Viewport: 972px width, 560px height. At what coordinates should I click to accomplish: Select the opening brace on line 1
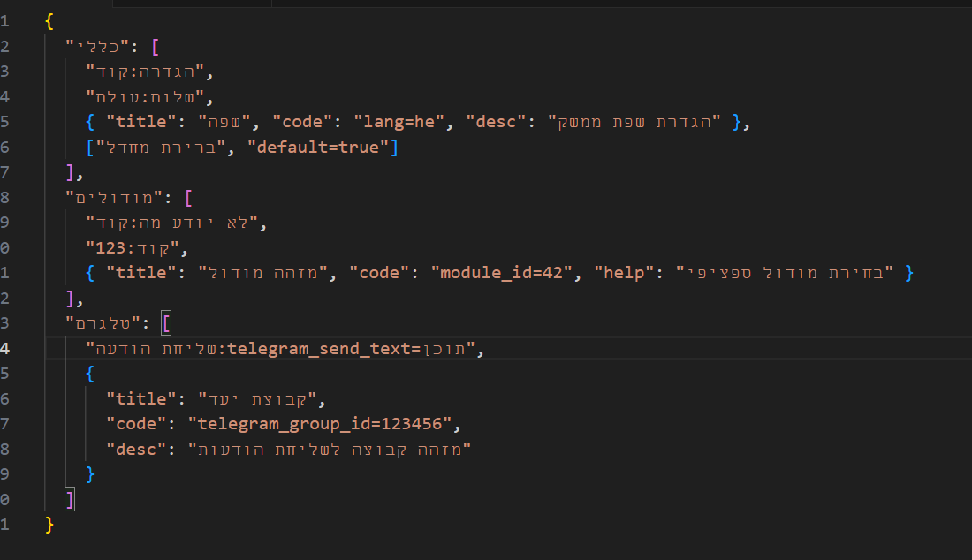click(49, 20)
